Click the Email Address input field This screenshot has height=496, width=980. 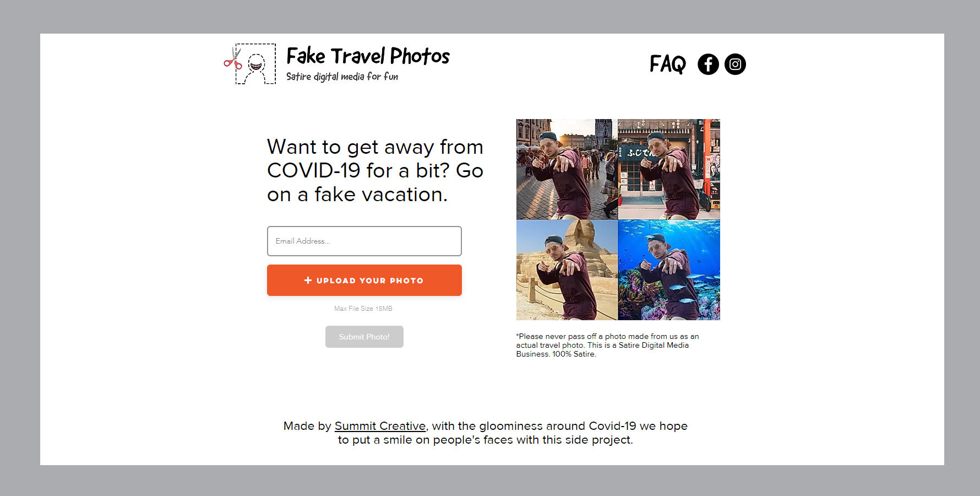(364, 241)
